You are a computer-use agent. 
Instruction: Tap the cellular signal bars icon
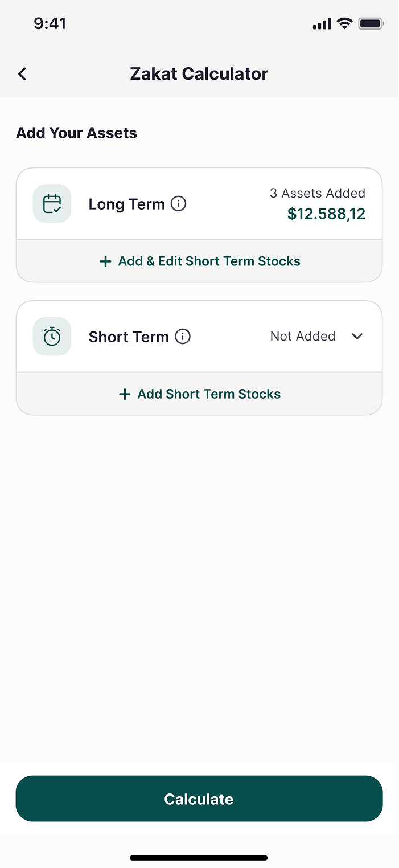tap(322, 24)
